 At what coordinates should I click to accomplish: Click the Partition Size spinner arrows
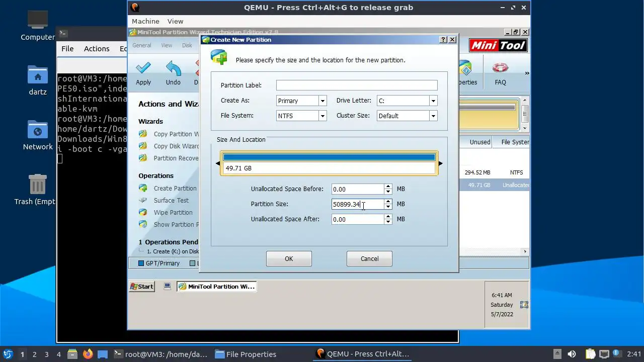click(388, 204)
